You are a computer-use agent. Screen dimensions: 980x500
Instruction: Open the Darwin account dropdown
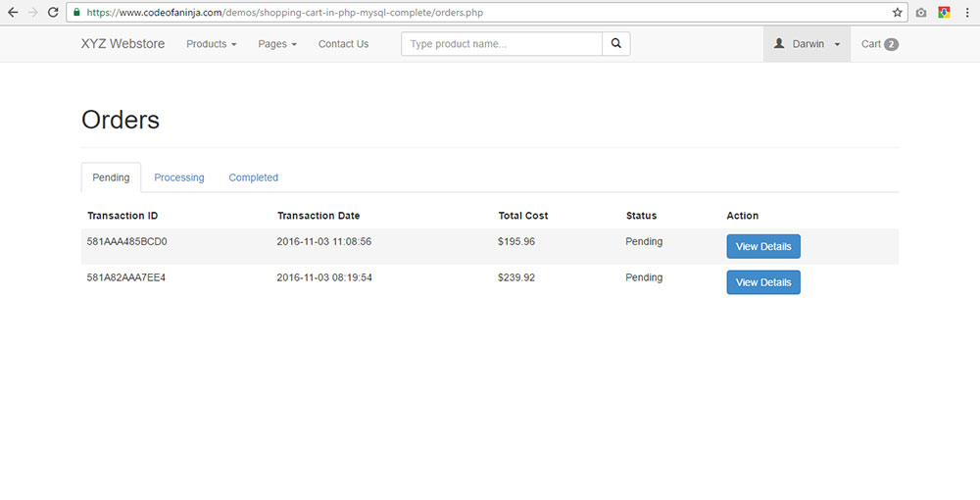point(807,44)
